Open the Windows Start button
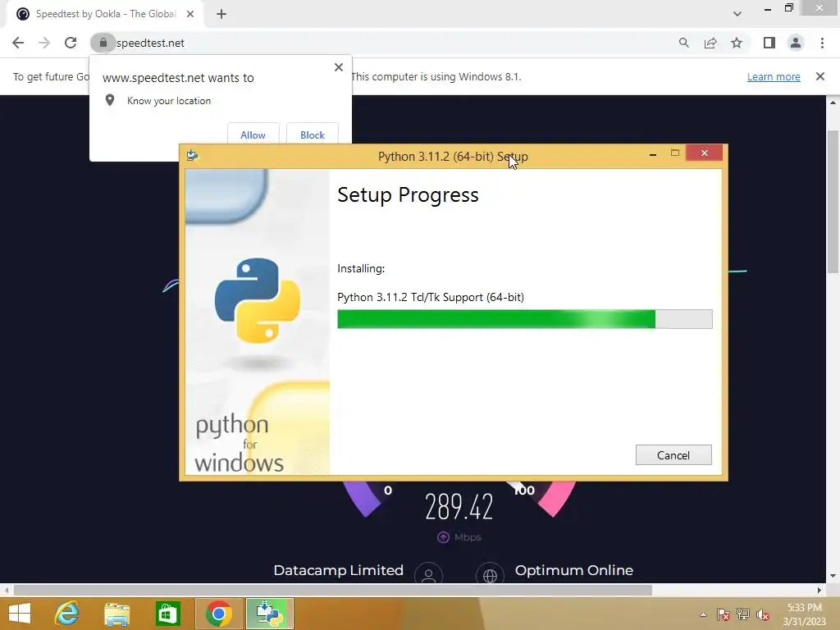The image size is (840, 630). point(20,614)
